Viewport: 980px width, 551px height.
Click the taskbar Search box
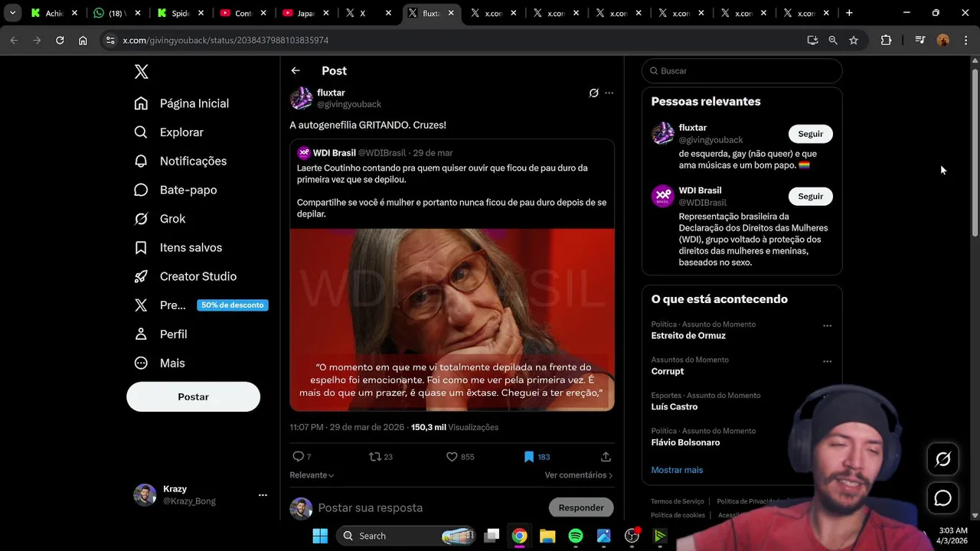407,536
